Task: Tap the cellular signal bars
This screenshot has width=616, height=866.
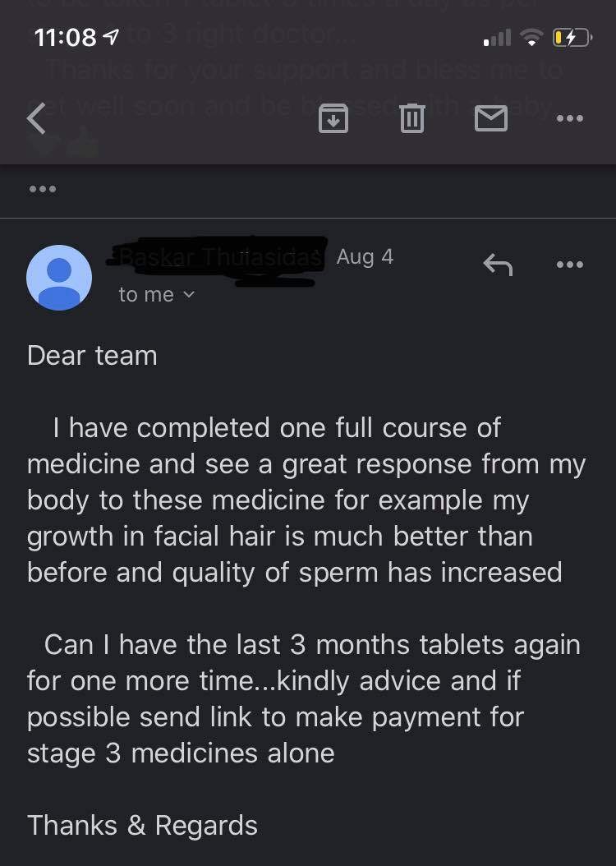Action: click(x=497, y=38)
